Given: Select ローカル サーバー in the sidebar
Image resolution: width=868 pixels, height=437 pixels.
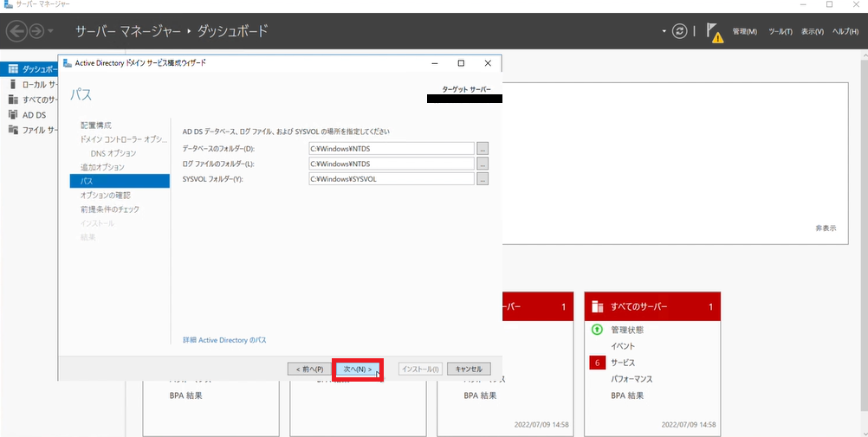Looking at the screenshot, I should click(29, 85).
